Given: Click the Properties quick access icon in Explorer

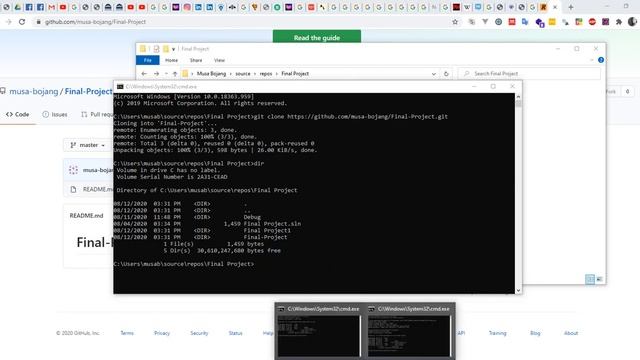Looking at the screenshot, I should (x=156, y=49).
